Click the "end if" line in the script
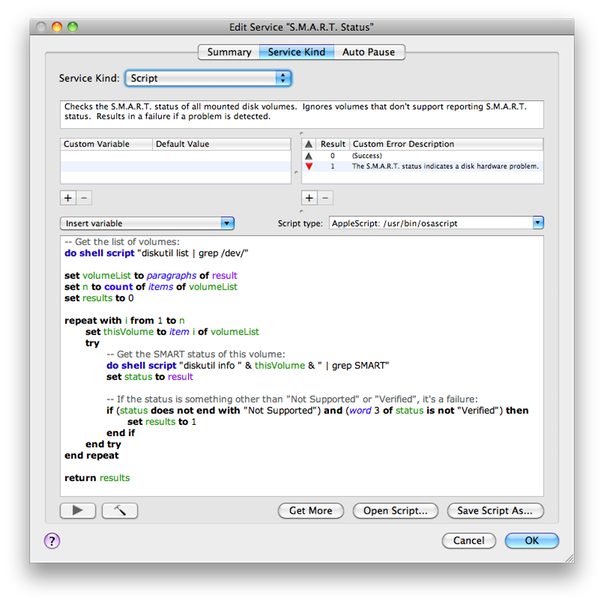This screenshot has height=604, width=604. click(x=121, y=433)
